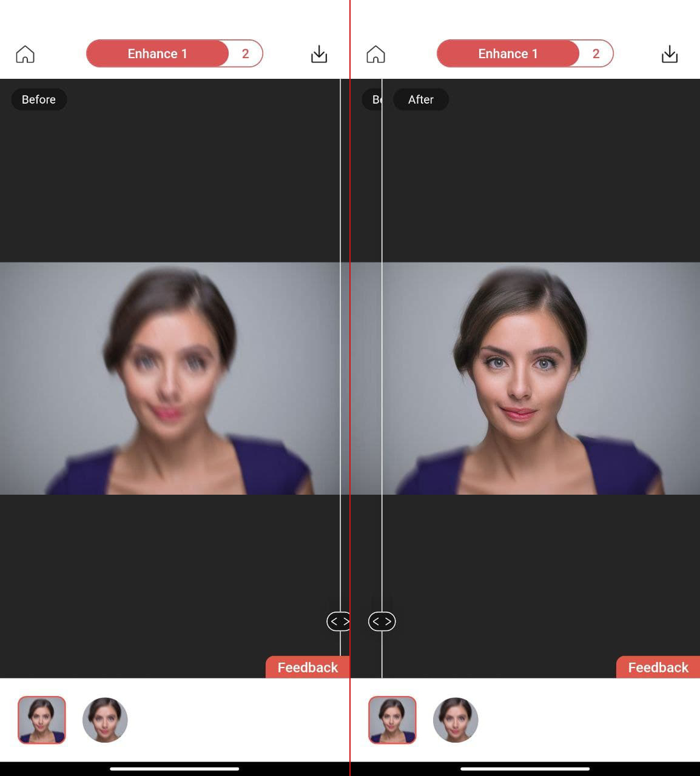The height and width of the screenshot is (776, 700).
Task: Click the download icon in the left screen
Action: coord(319,54)
